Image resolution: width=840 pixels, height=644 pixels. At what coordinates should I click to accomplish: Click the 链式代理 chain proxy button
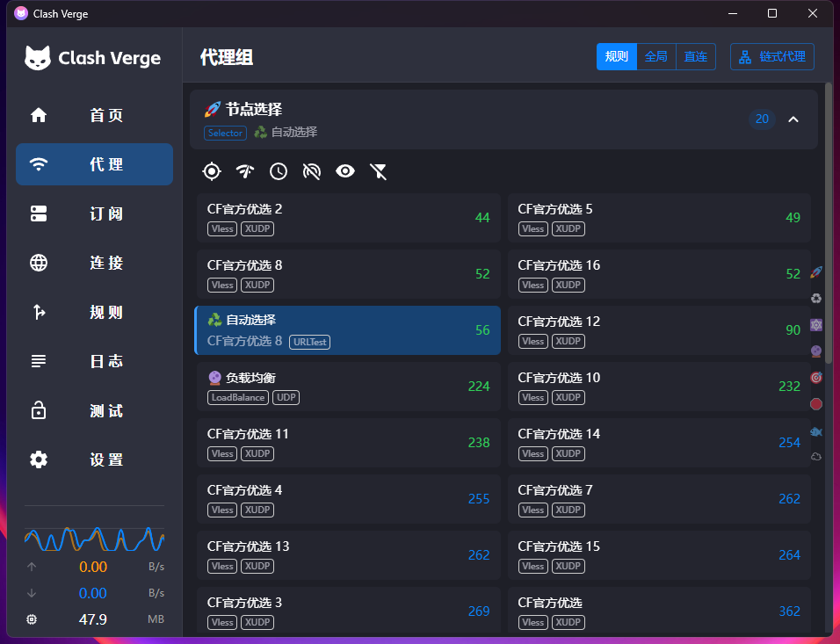point(772,57)
